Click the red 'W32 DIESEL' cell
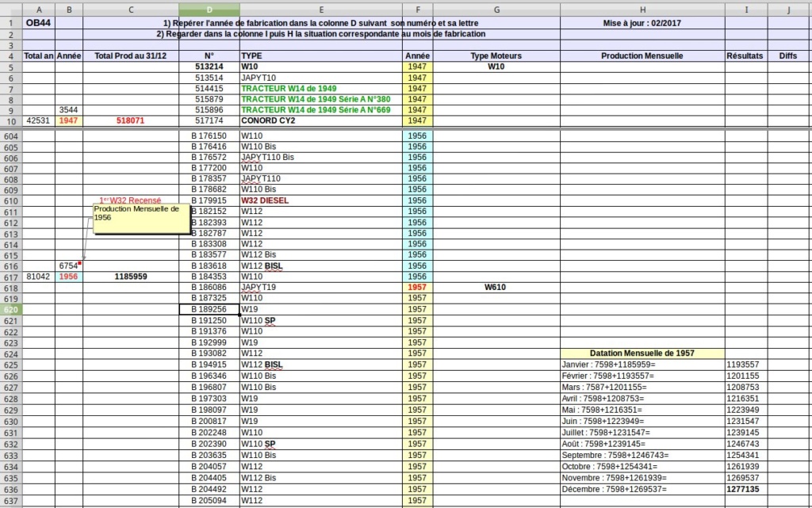The height and width of the screenshot is (508, 812). point(321,201)
